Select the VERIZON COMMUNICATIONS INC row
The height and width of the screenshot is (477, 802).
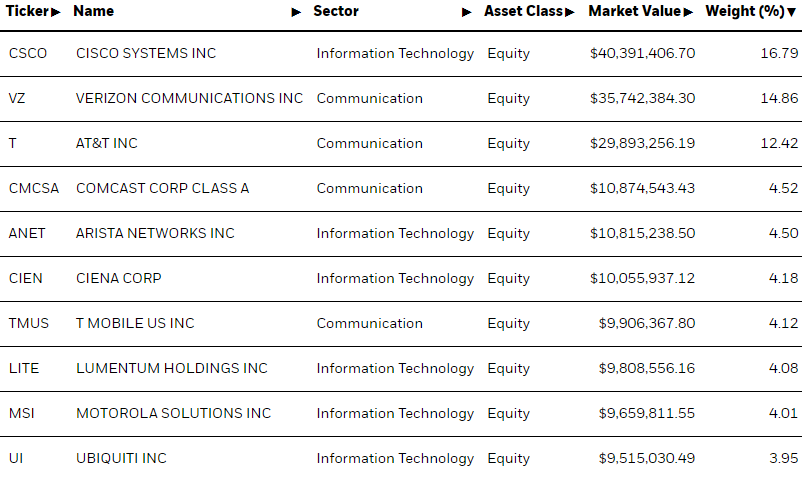point(401,99)
